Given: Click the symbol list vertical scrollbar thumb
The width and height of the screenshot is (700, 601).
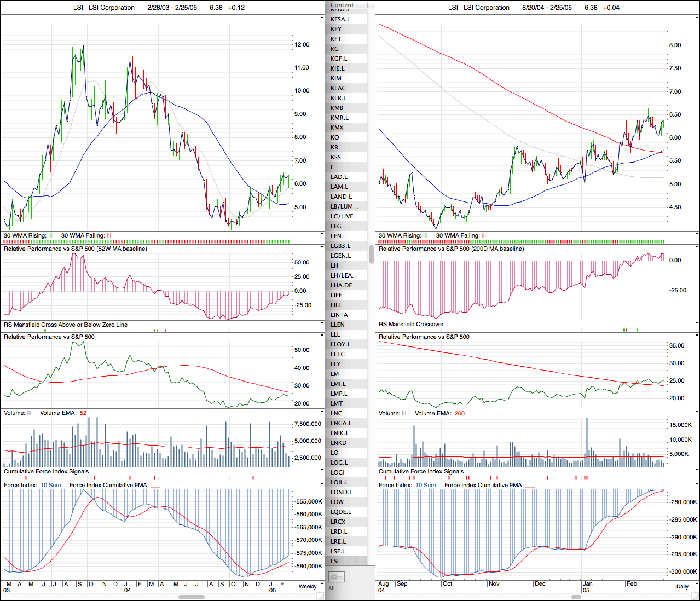Looking at the screenshot, I should (372, 255).
